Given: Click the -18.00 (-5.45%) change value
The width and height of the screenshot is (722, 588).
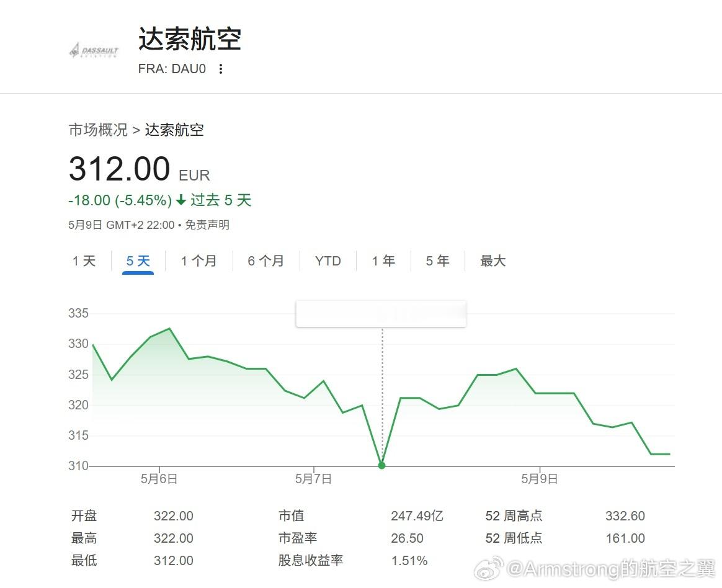Looking at the screenshot, I should pyautogui.click(x=120, y=200).
